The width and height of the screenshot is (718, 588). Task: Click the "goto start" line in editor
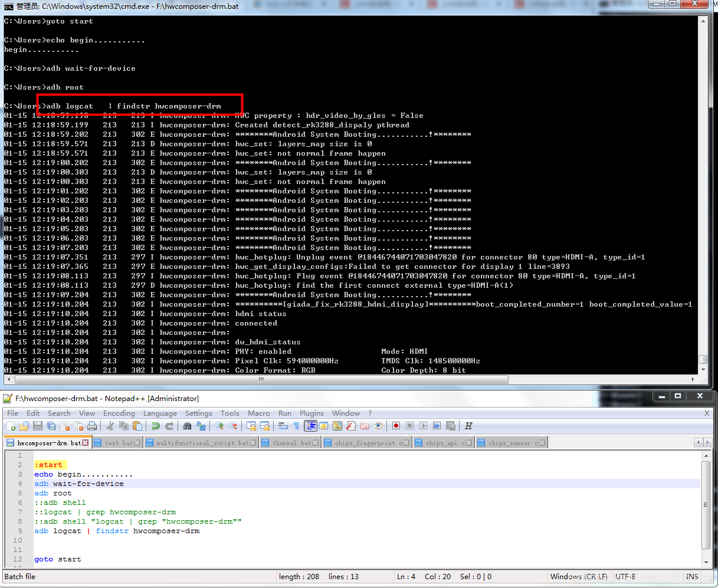point(58,559)
